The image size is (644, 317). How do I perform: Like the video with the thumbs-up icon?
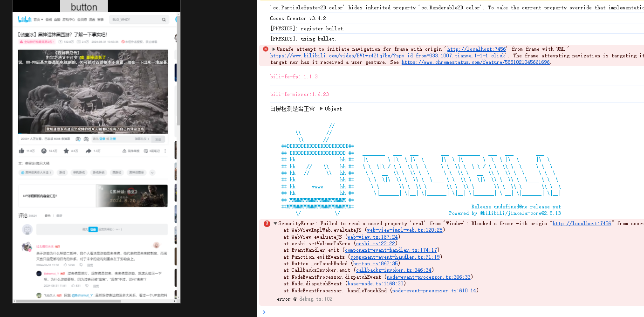(x=21, y=151)
